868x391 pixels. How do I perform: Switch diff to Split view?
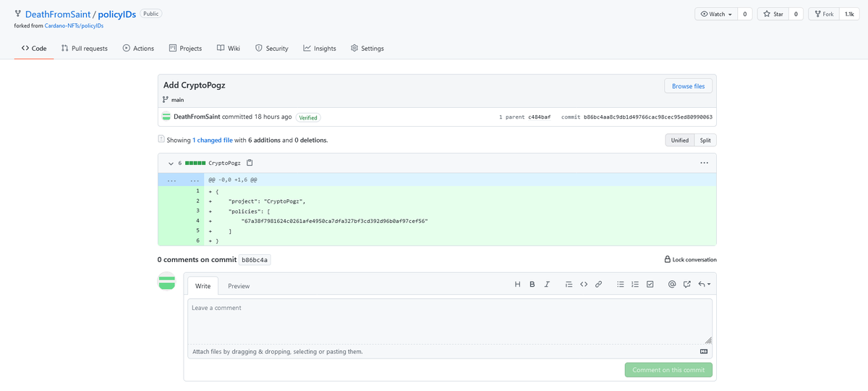pos(705,140)
